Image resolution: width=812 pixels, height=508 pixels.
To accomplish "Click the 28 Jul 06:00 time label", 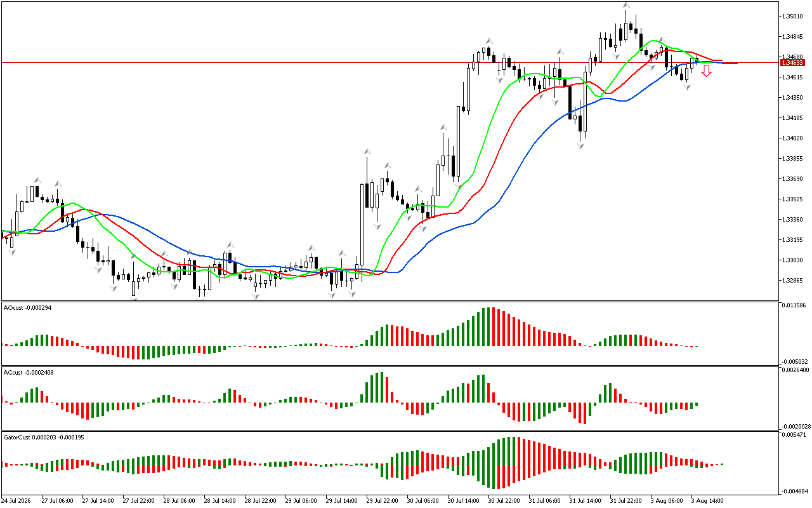I will pyautogui.click(x=178, y=500).
